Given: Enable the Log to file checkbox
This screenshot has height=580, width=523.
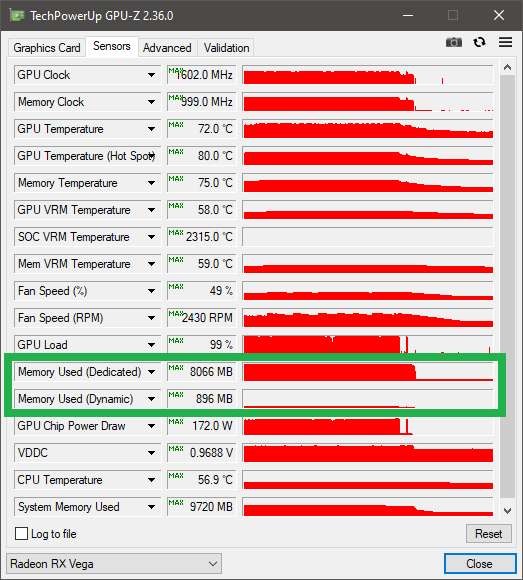Looking at the screenshot, I should tap(21, 534).
